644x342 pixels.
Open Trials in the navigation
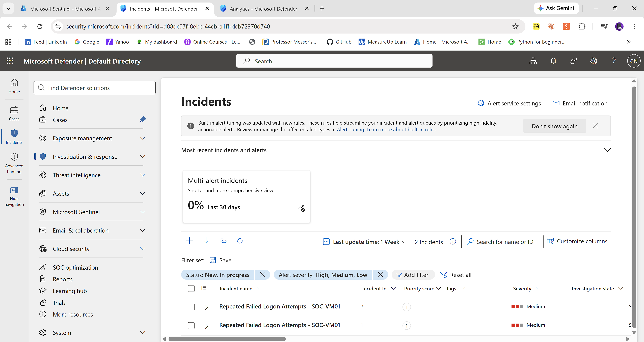point(59,302)
